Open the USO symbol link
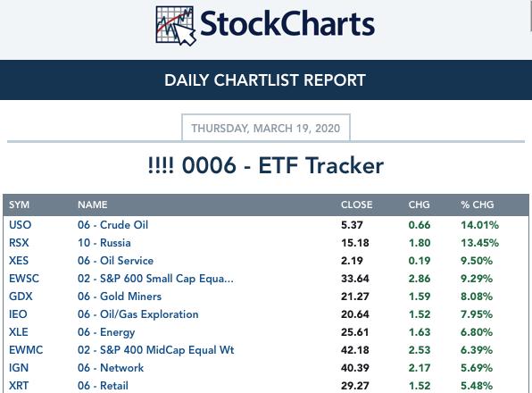This screenshot has width=532, height=393. click(20, 225)
